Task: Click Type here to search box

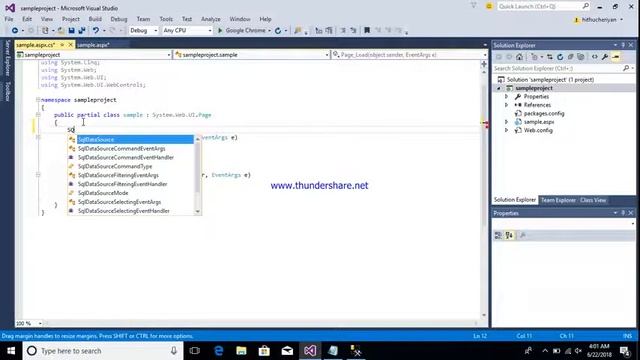Action: (103, 351)
